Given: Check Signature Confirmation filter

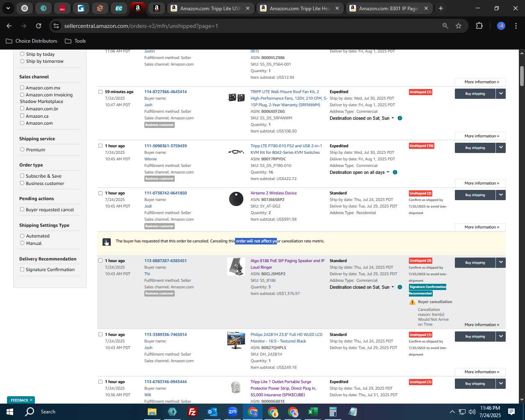Looking at the screenshot, I should pos(22,269).
